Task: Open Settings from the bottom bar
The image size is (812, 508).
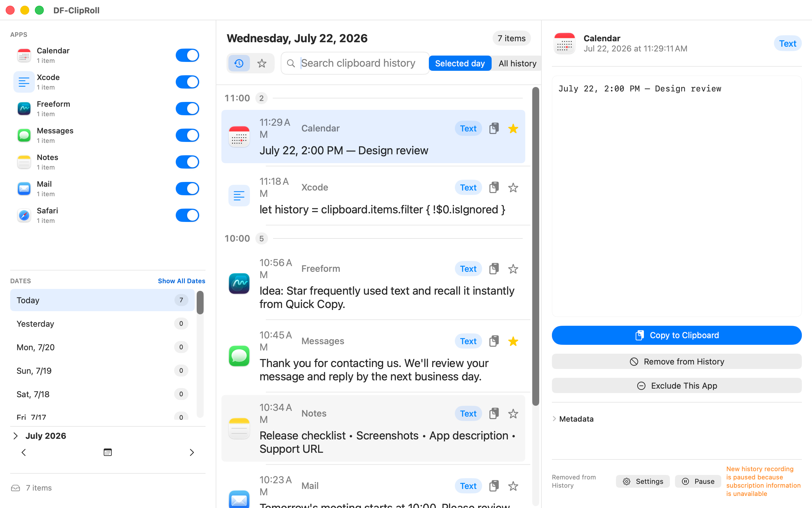Action: [x=643, y=481]
